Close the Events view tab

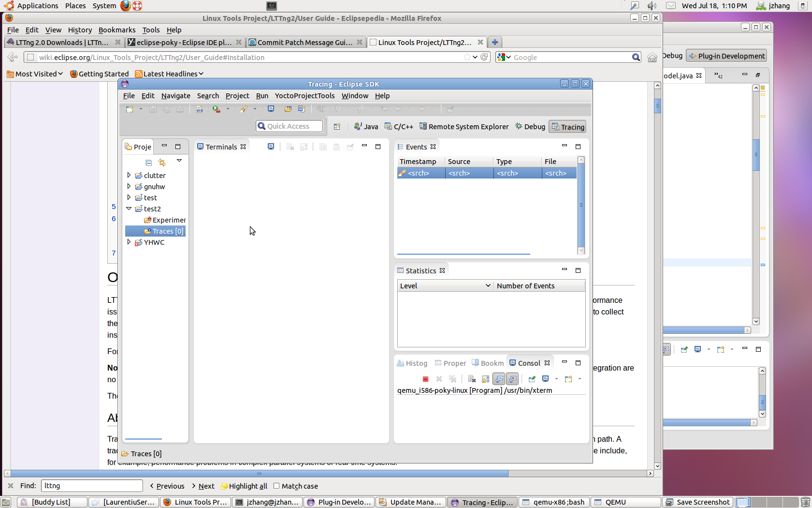click(433, 147)
